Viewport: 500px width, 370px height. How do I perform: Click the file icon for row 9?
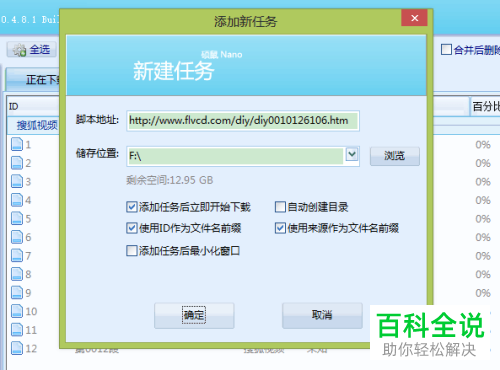tap(17, 293)
